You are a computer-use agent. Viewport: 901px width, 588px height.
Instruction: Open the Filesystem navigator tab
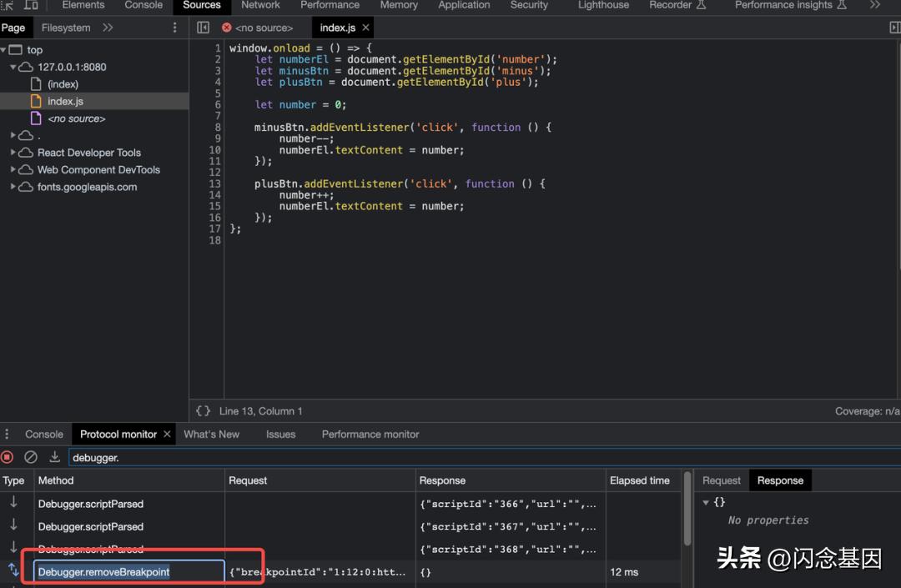(65, 28)
